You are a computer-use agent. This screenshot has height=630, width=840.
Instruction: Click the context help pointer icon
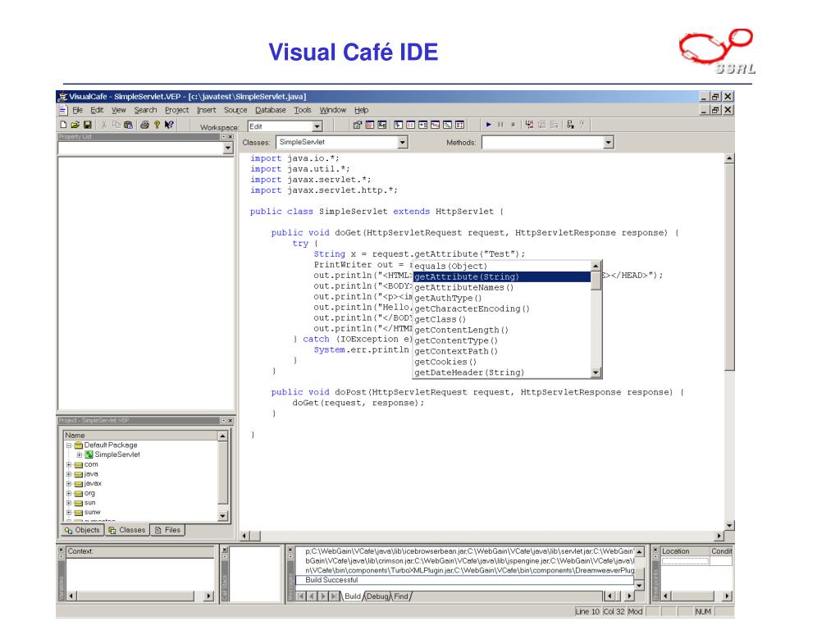tap(169, 125)
